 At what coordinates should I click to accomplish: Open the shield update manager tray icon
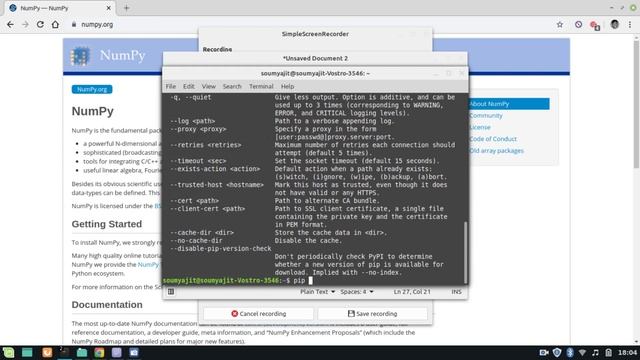557,353
